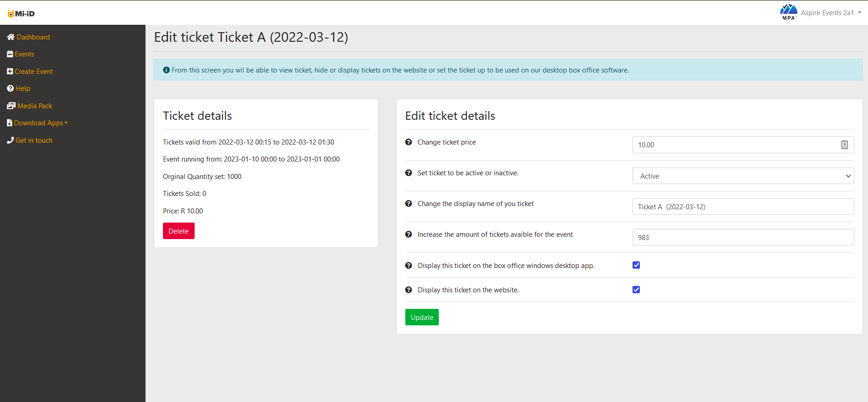Click the 'Ticket details' panel heading
The image size is (868, 402).
(x=197, y=116)
